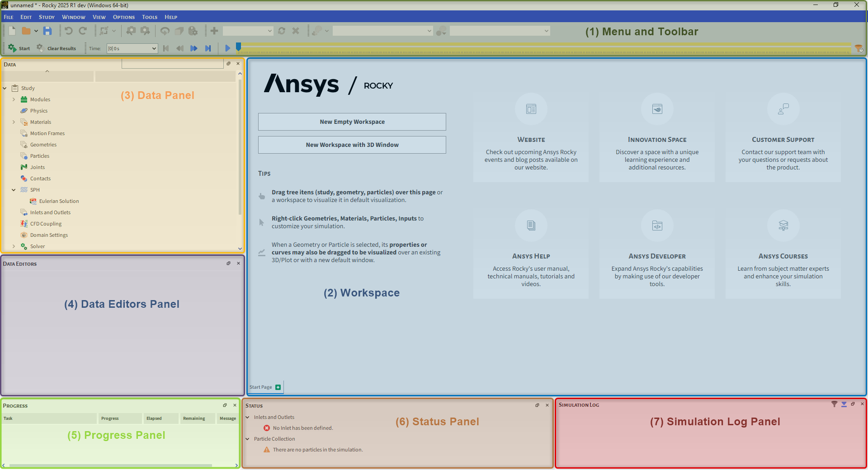The image size is (868, 470).
Task: Click the New Empty Workspace button
Action: pyautogui.click(x=352, y=122)
